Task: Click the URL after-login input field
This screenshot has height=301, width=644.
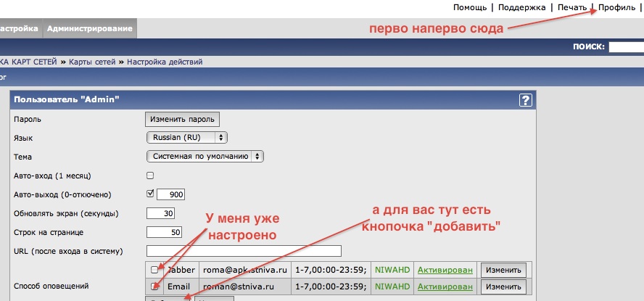Action: coord(244,251)
